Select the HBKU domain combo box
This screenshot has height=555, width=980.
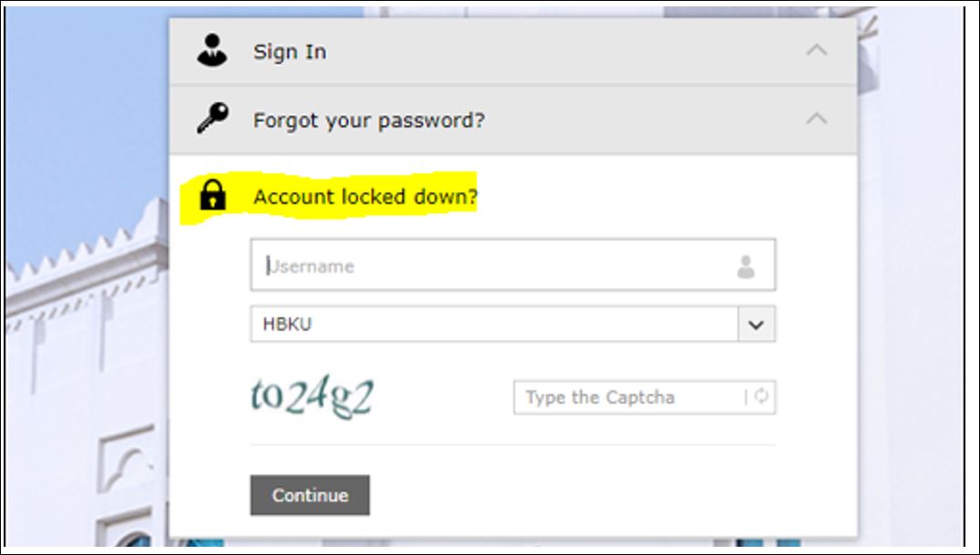(513, 324)
